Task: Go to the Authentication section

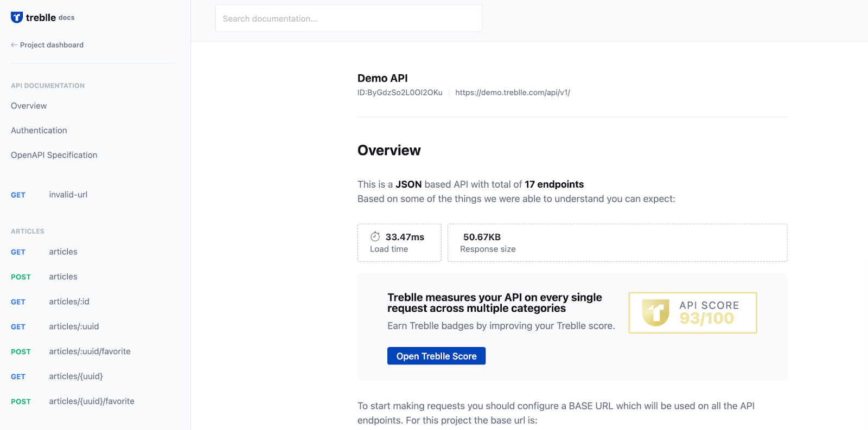Action: click(x=39, y=130)
